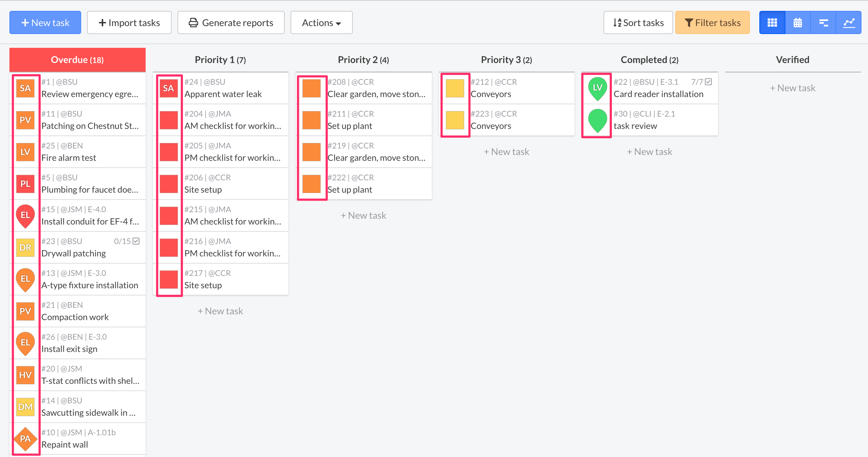Click the 7/7 checklist checkbox on task #22

click(709, 82)
